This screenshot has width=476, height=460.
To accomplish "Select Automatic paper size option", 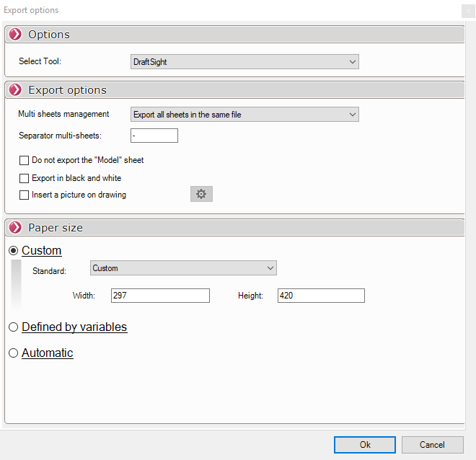I will click(13, 353).
